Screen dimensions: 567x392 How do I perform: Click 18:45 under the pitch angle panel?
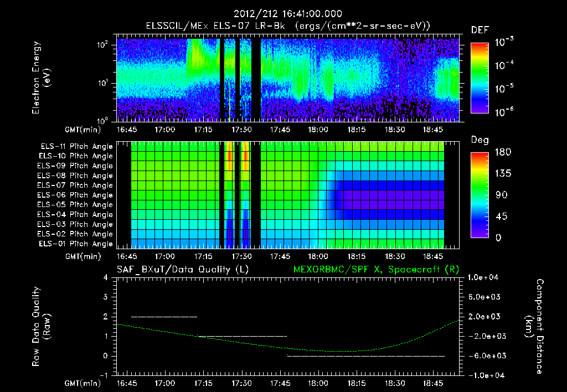pos(433,256)
